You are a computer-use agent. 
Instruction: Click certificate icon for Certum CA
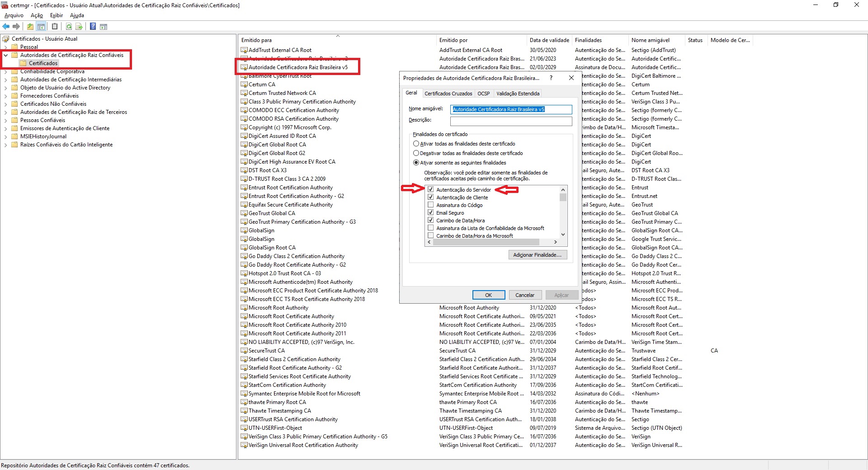[x=244, y=85]
